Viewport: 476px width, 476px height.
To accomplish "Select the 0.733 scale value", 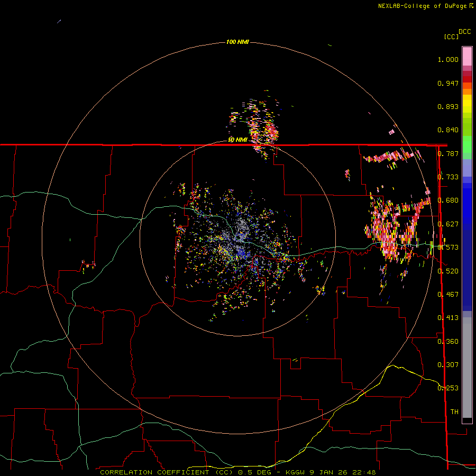I will pos(448,177).
